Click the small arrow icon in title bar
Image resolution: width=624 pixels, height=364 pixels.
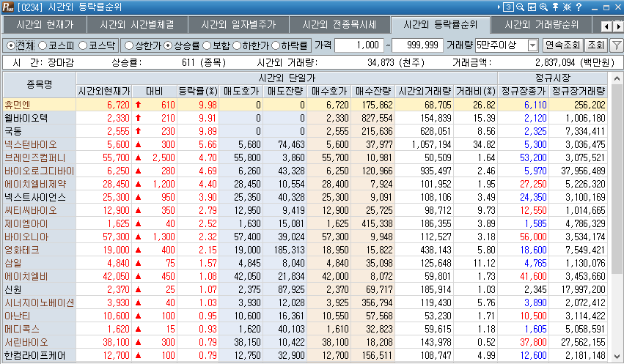coord(499,7)
